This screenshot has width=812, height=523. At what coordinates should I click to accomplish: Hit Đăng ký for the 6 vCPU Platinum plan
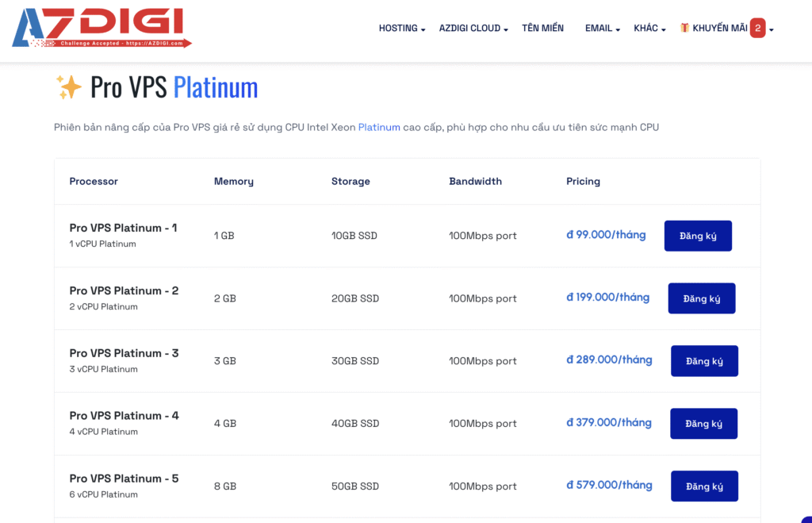(704, 486)
